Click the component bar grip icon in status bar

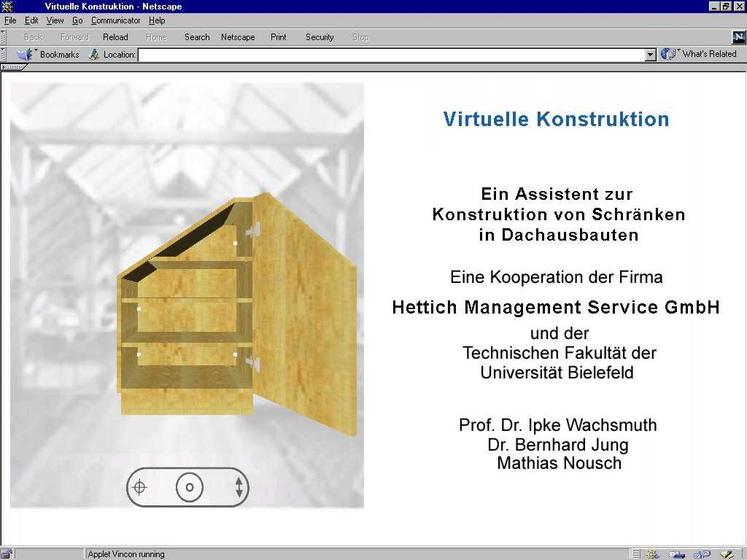point(636,554)
